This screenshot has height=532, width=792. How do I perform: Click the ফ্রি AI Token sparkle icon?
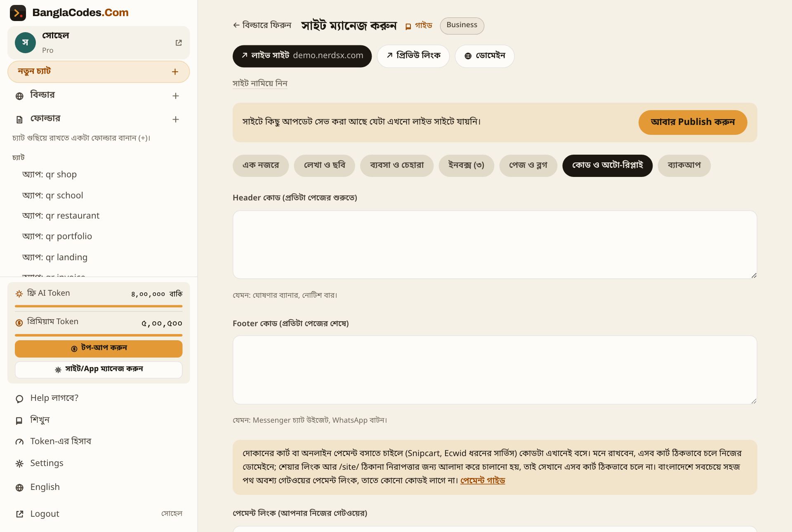[x=19, y=294]
